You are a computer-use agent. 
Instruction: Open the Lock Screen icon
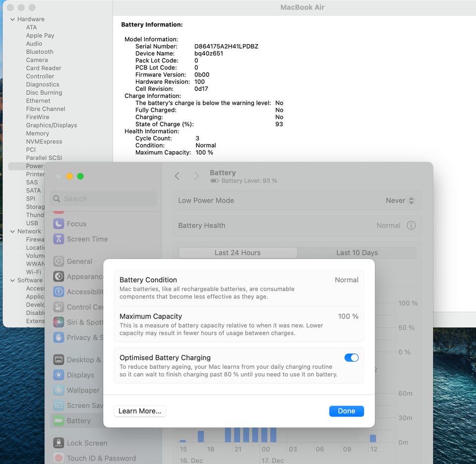(59, 443)
